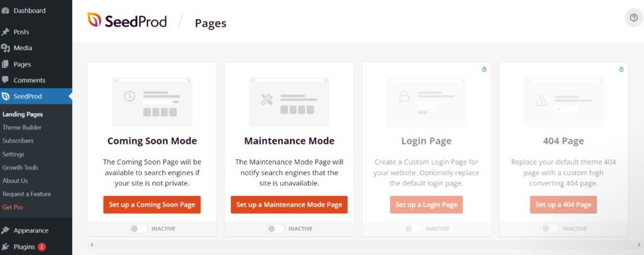The width and height of the screenshot is (644, 255).
Task: Click the Login Page heading
Action: click(x=426, y=141)
